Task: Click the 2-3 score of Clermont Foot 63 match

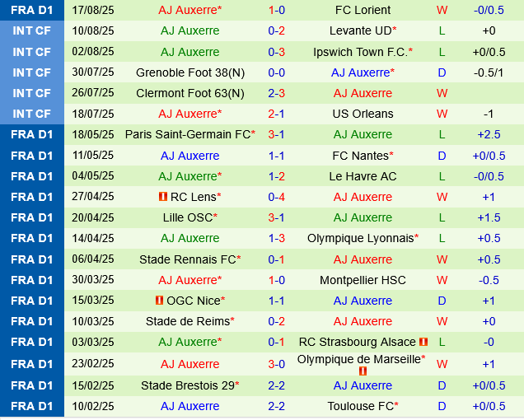Action: click(x=277, y=93)
